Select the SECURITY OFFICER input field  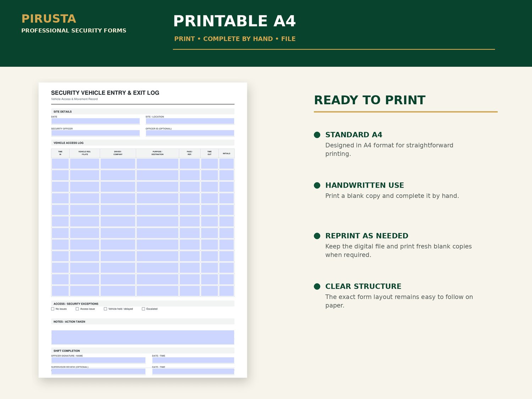coord(95,133)
